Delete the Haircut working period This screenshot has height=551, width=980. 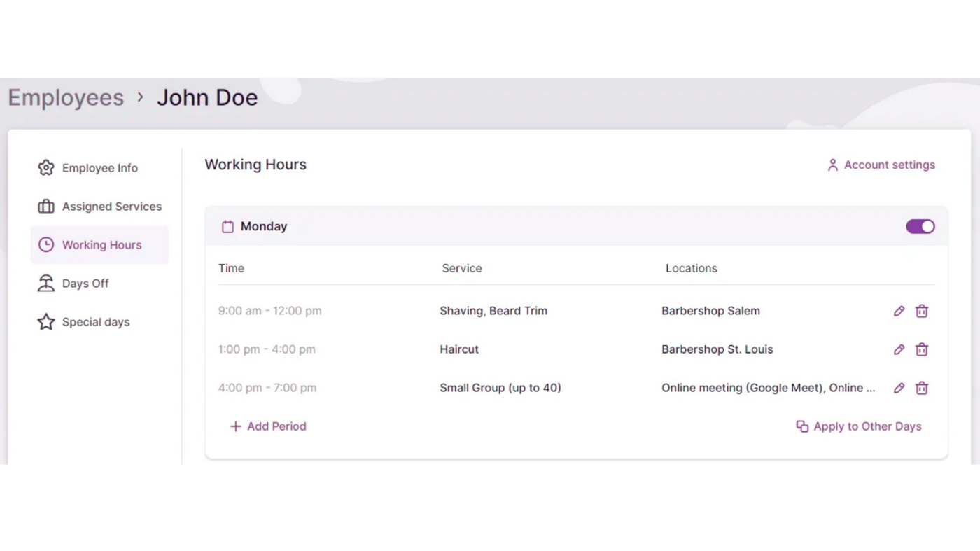(x=922, y=349)
